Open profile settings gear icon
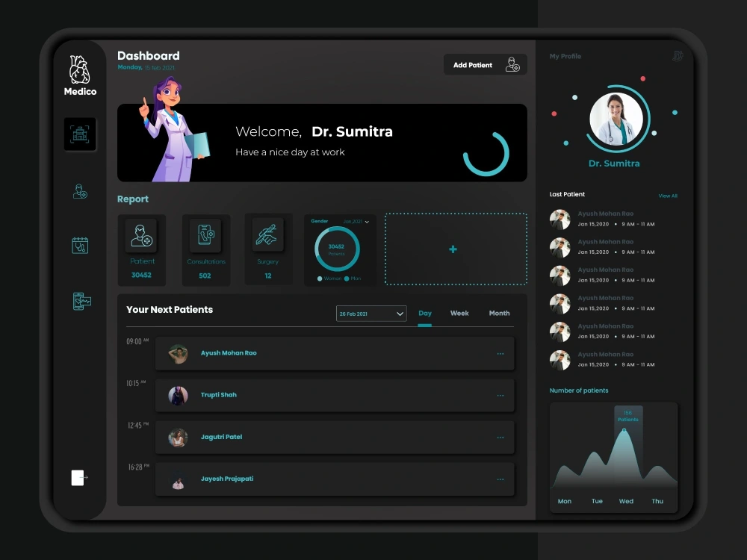Screen dimensions: 747x560 [678, 56]
